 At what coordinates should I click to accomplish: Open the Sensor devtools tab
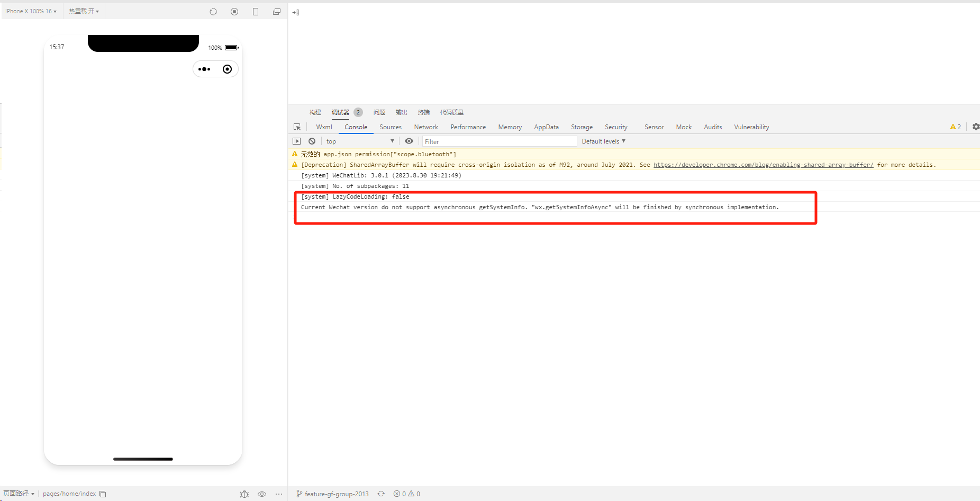click(654, 127)
